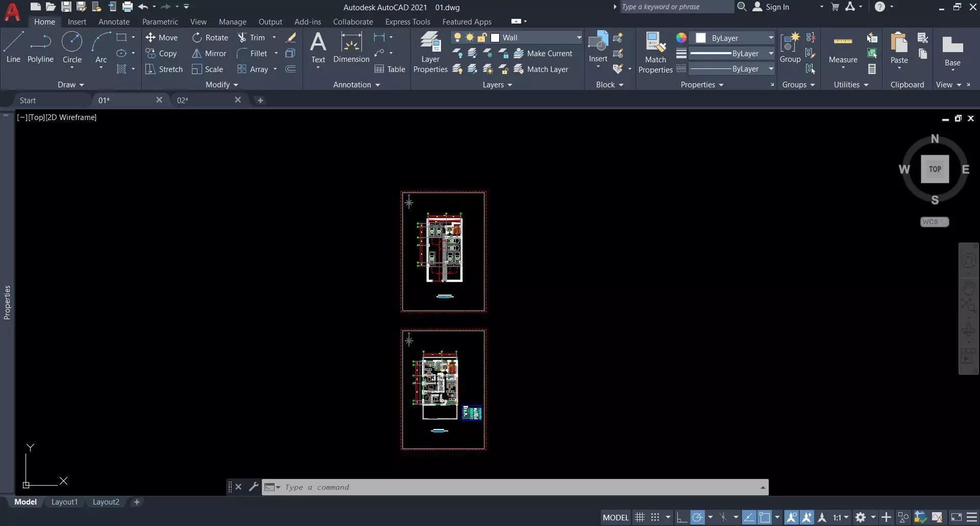This screenshot has height=526, width=980.
Task: Expand the Layers panel
Action: coord(497,84)
